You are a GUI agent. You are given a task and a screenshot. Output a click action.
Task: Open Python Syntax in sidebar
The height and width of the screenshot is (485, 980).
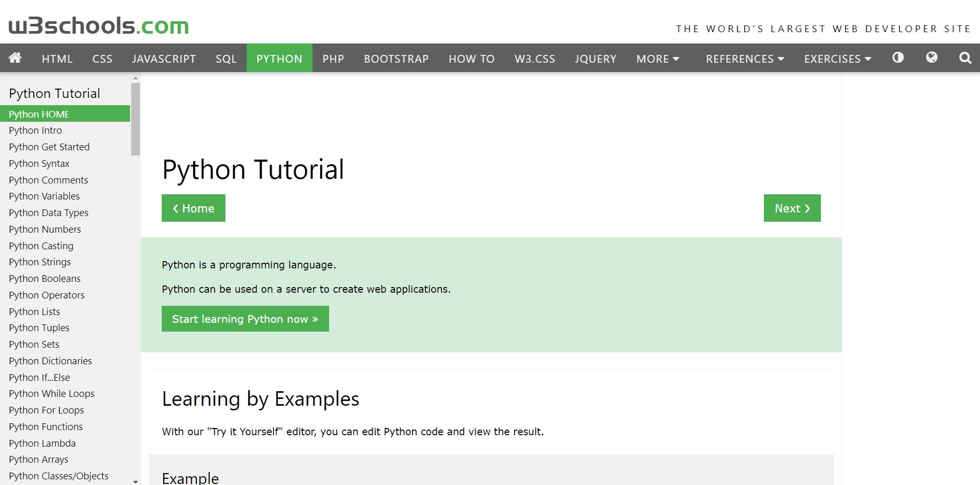pos(39,163)
